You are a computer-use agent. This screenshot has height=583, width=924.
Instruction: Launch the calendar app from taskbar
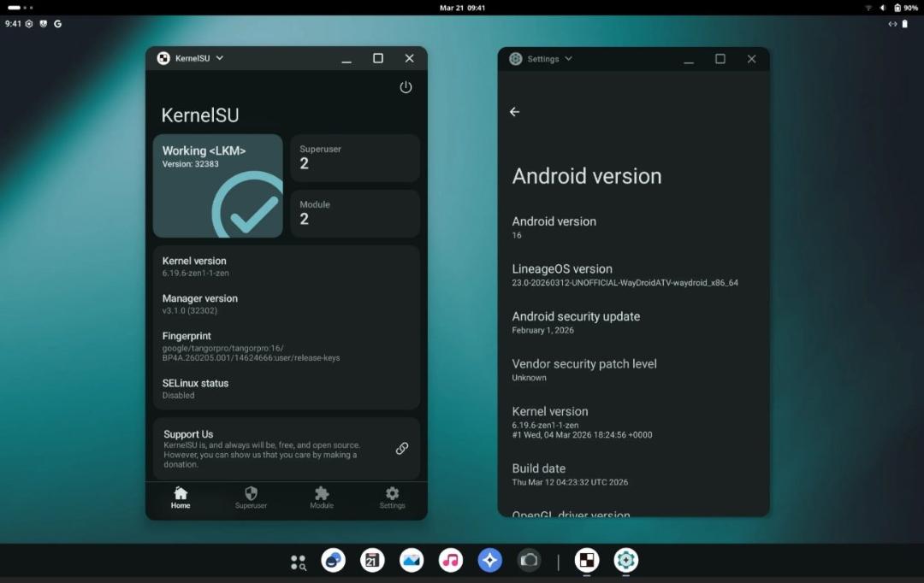pyautogui.click(x=372, y=560)
